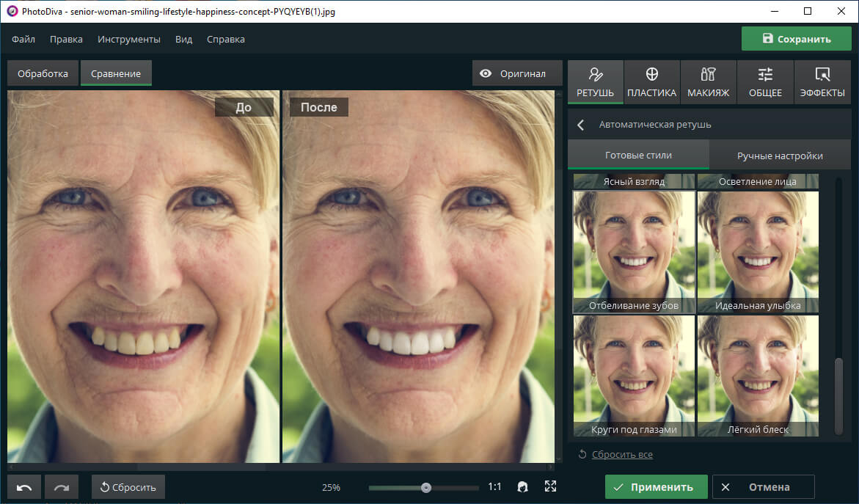The height and width of the screenshot is (504, 859).
Task: Click the fit-to-screen expand icon
Action: pyautogui.click(x=551, y=486)
